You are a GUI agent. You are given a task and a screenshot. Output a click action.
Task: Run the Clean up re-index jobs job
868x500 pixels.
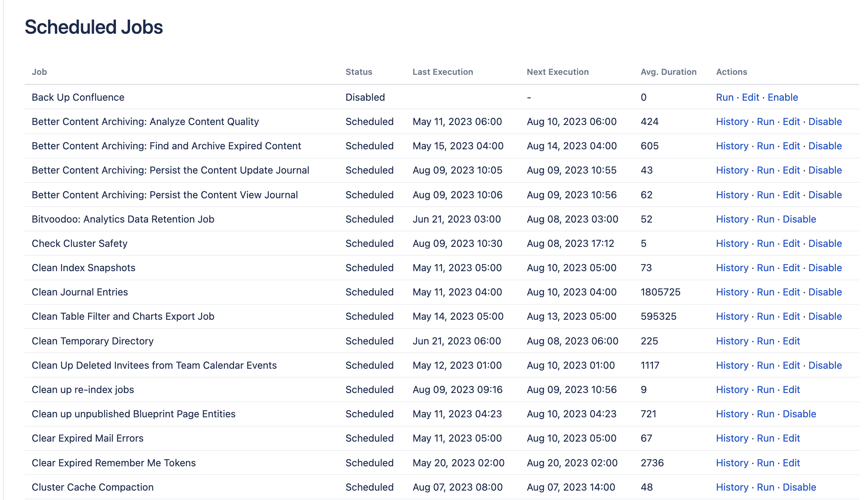[x=765, y=389]
